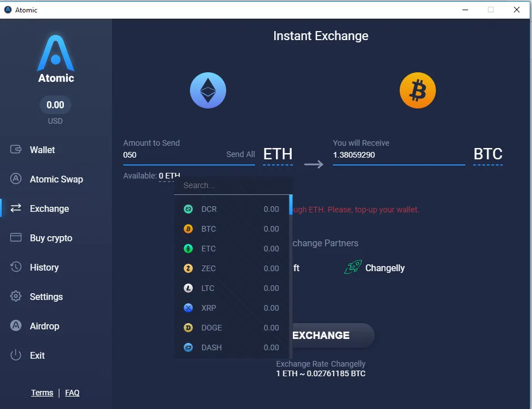Viewport: 532px width, 409px height.
Task: Click the Atomic Swap icon
Action: [x=16, y=179]
